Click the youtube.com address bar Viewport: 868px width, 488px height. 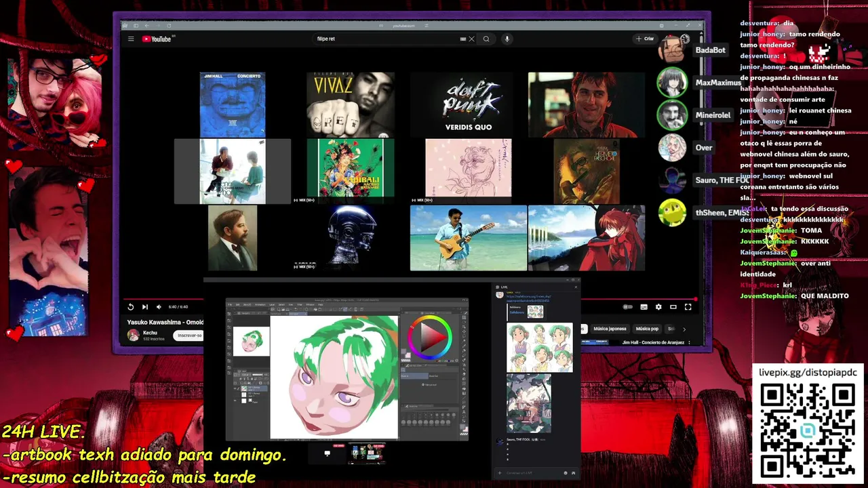click(x=403, y=26)
